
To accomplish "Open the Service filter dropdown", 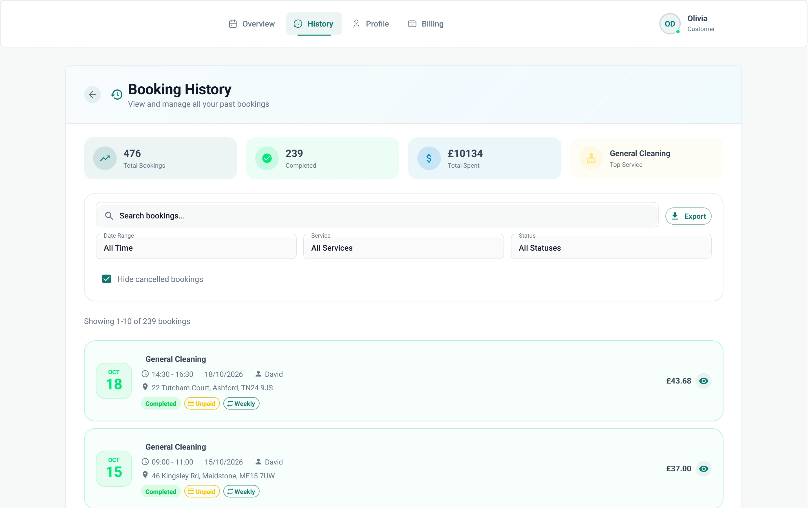I will pyautogui.click(x=404, y=247).
